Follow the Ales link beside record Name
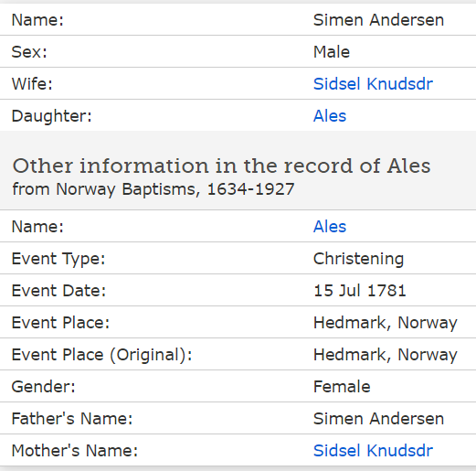 [330, 227]
